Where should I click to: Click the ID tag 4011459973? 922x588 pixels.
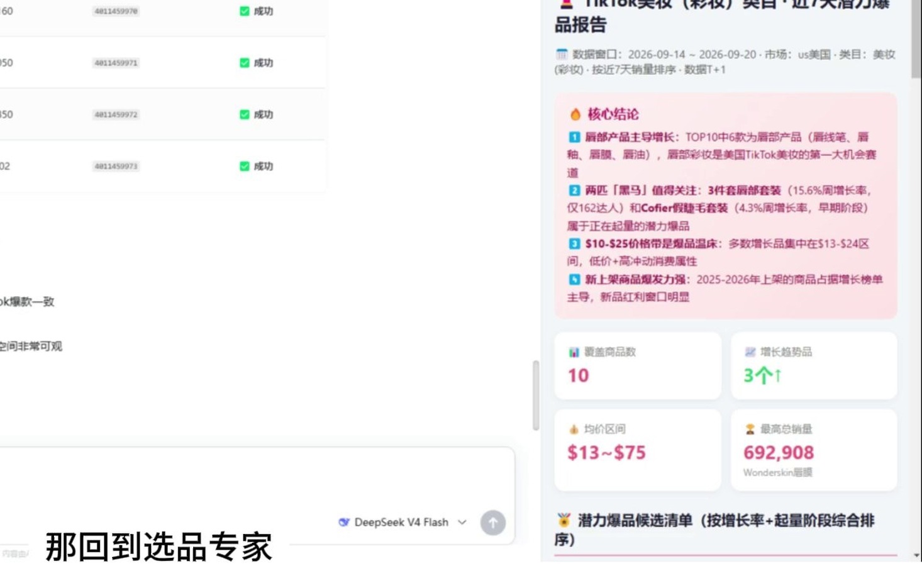[116, 166]
